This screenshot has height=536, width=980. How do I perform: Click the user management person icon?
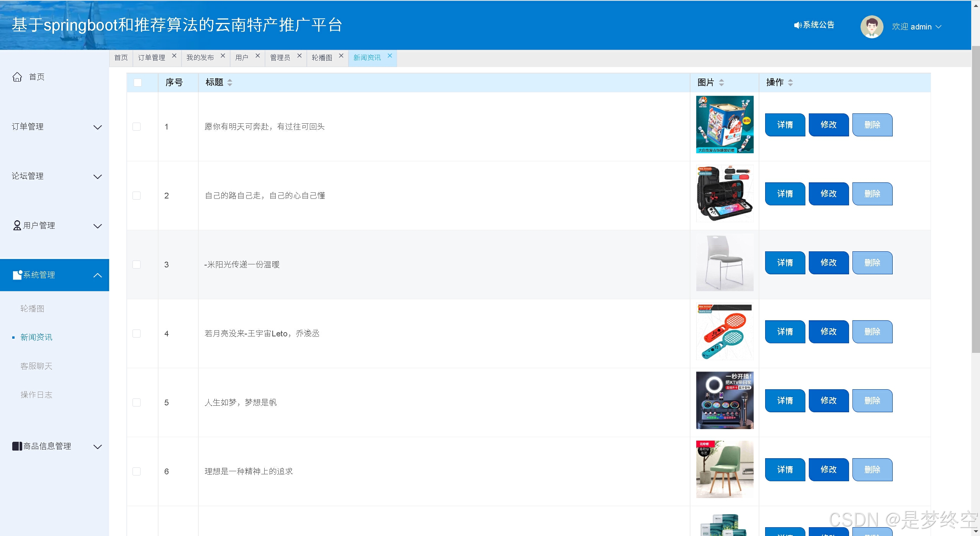[17, 225]
